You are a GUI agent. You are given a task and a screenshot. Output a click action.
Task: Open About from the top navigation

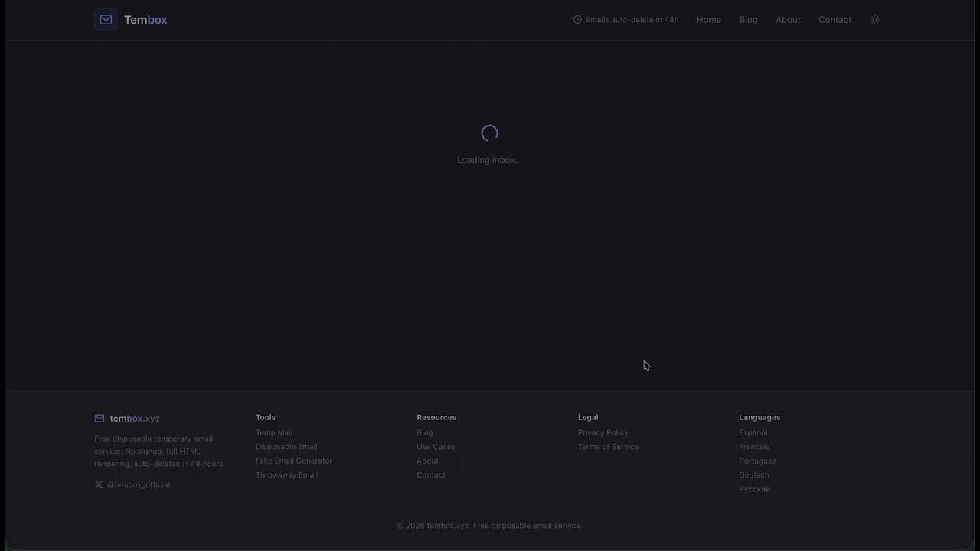click(x=788, y=19)
